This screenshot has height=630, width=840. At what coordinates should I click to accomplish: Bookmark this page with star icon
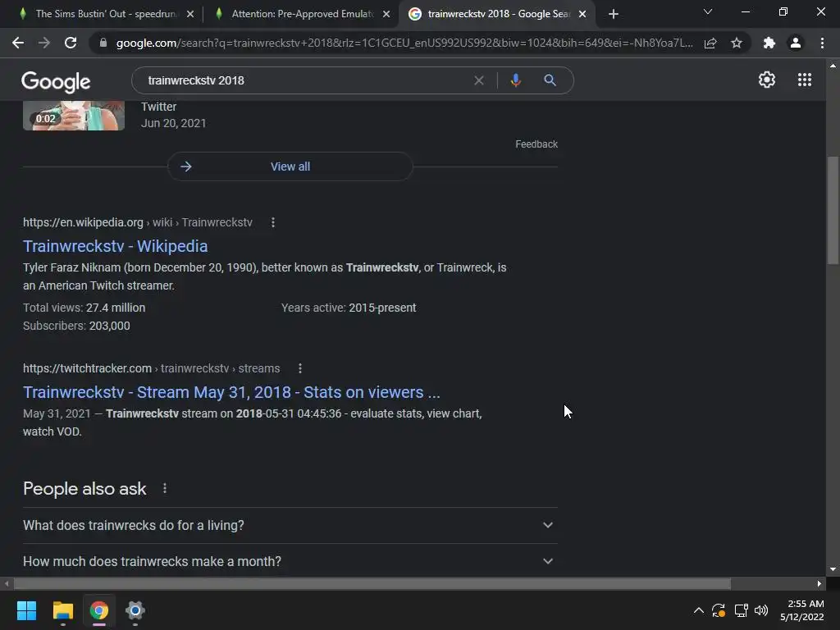coord(737,43)
